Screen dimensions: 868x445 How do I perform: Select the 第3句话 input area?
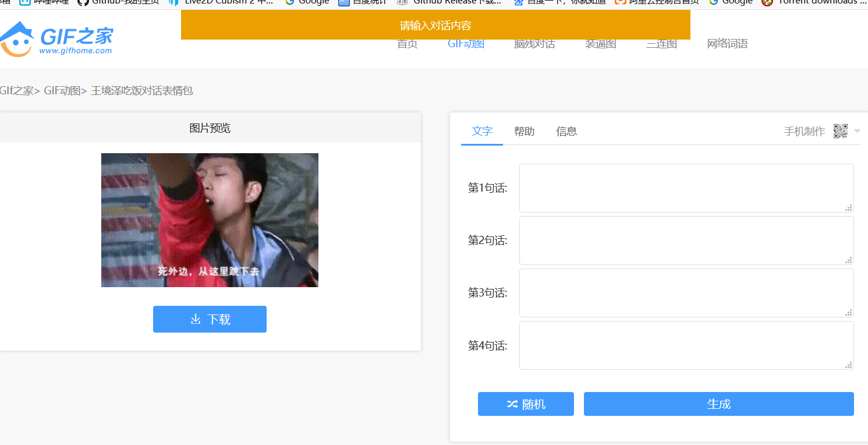coord(686,292)
